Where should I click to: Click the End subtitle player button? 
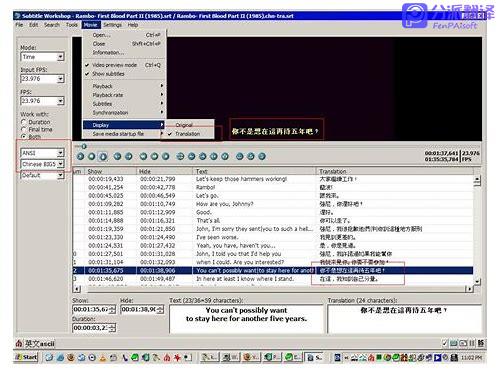coord(225,156)
